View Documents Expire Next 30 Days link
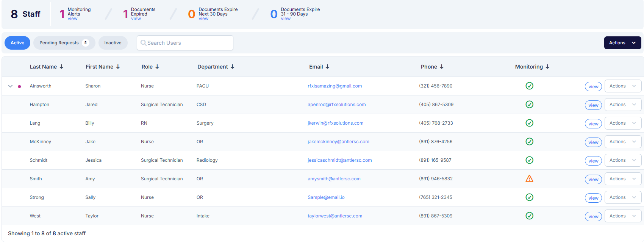Image resolution: width=644 pixels, height=247 pixels. point(203,19)
